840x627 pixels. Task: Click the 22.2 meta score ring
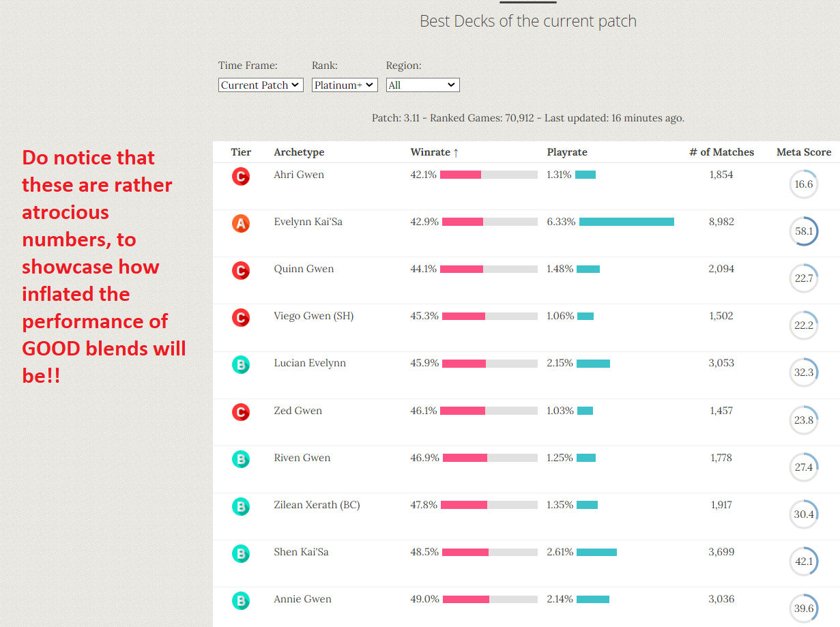point(804,325)
